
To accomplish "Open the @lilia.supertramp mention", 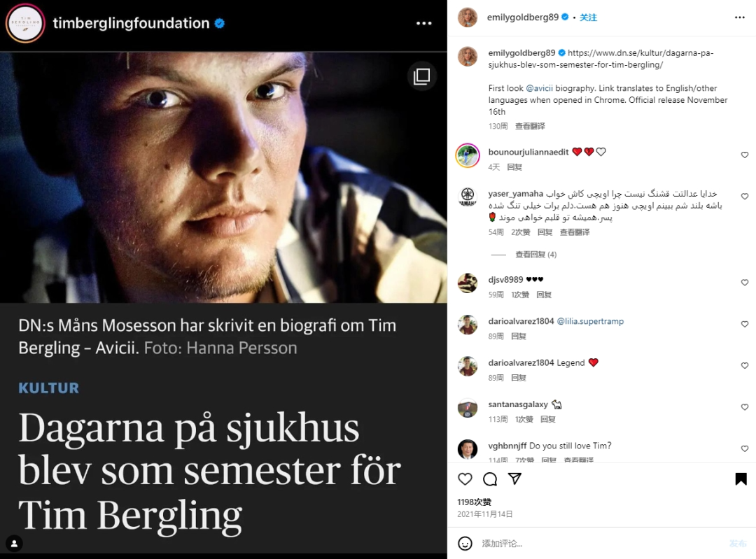I will 590,321.
